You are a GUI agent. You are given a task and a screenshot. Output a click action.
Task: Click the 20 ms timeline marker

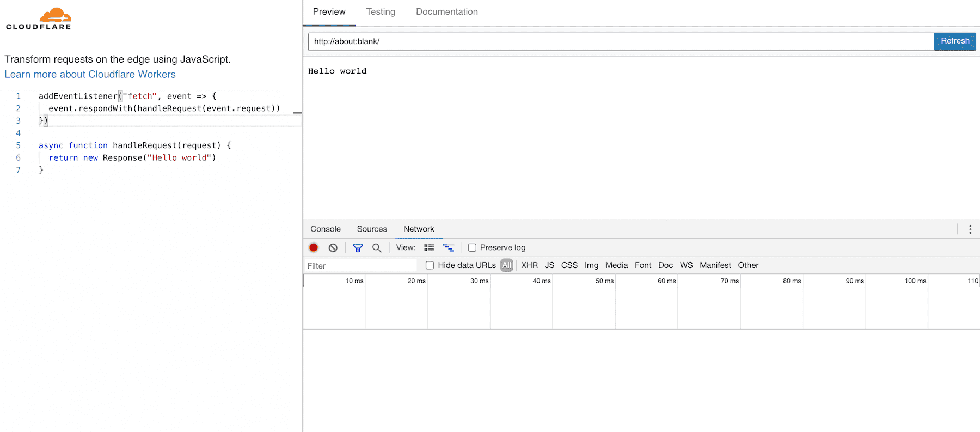click(x=416, y=281)
